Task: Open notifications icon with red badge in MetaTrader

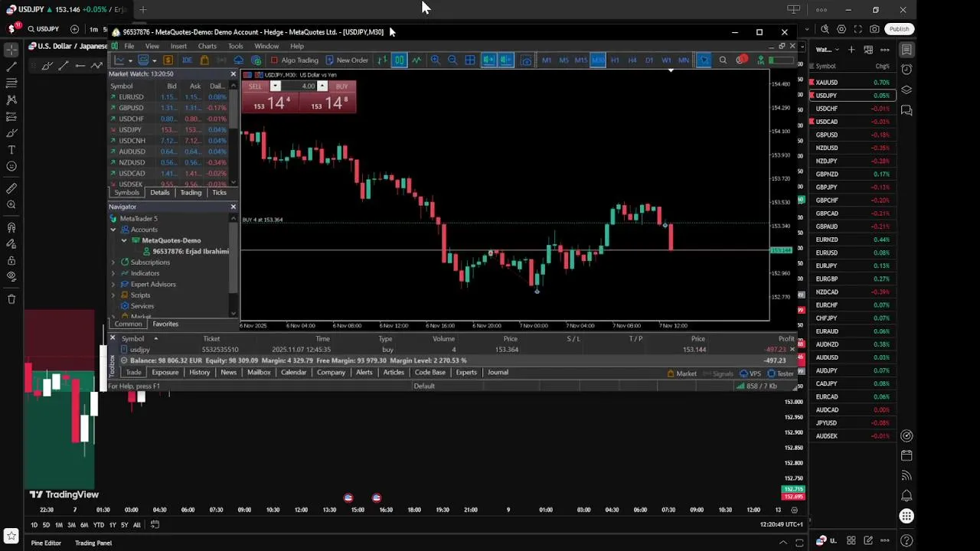Action: [x=741, y=60]
